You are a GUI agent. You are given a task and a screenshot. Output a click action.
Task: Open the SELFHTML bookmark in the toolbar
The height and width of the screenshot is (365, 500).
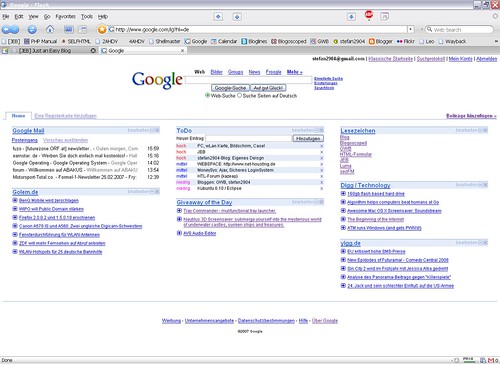[76, 41]
